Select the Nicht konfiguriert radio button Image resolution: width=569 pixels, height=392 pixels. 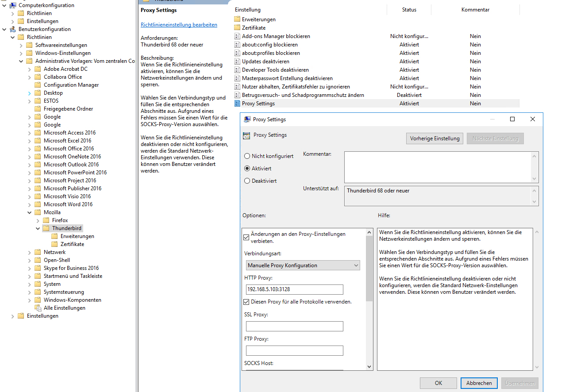tap(247, 156)
